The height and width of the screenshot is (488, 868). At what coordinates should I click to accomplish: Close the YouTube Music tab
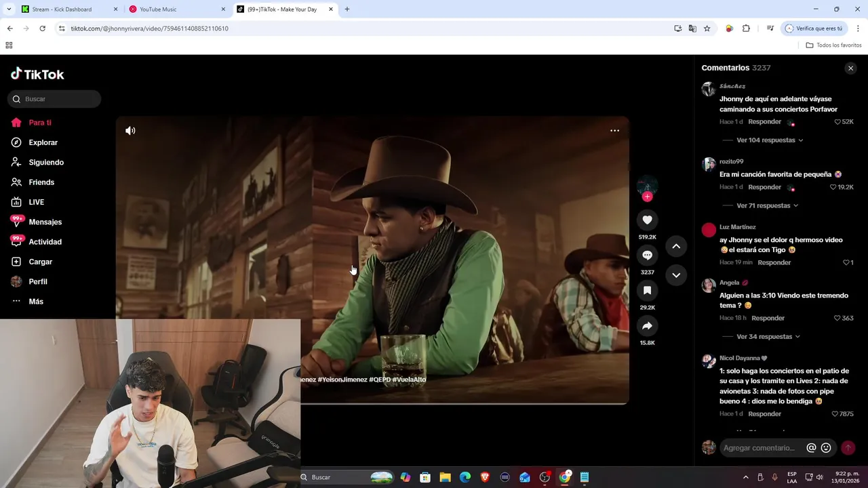pos(223,9)
